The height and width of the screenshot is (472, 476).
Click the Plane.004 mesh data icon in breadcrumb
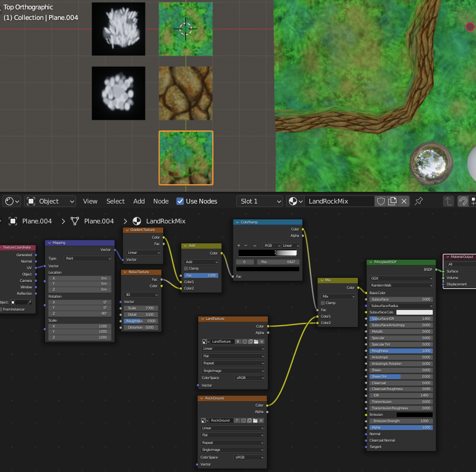coord(75,221)
